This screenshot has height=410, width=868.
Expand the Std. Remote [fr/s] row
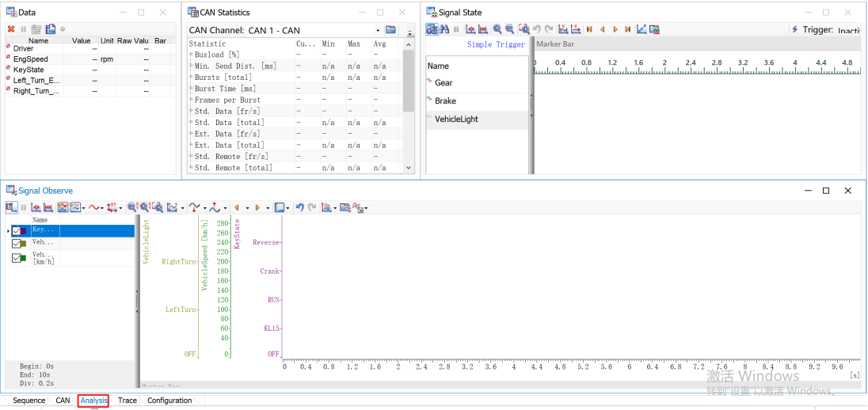click(191, 157)
